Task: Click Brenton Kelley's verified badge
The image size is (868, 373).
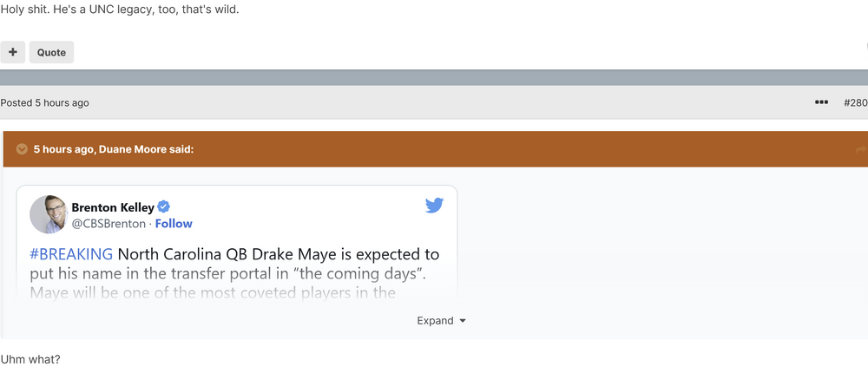Action: (164, 207)
